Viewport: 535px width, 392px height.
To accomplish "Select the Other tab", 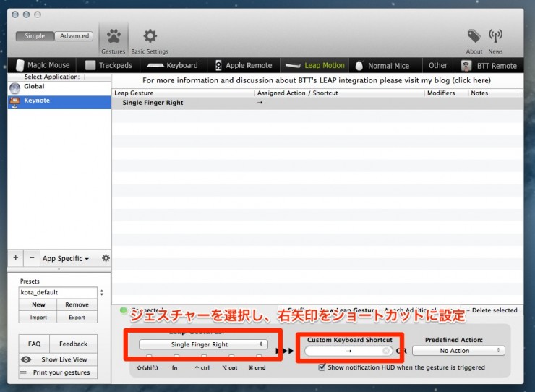I will point(437,65).
